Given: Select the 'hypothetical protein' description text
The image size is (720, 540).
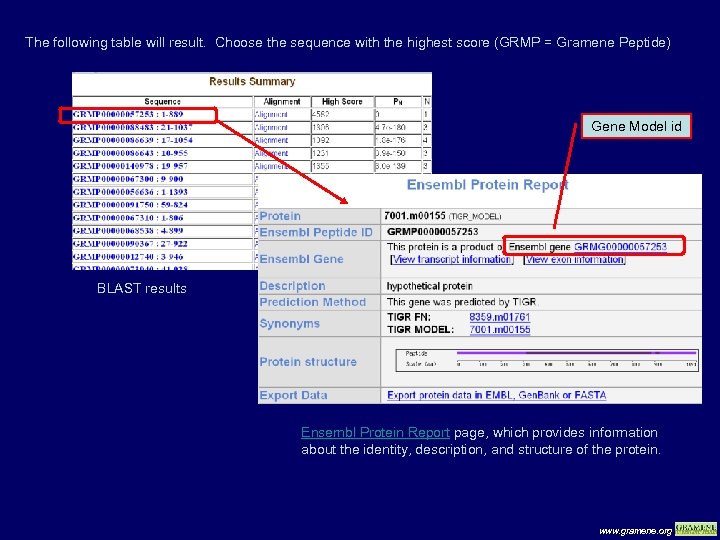Looking at the screenshot, I should click(429, 286).
